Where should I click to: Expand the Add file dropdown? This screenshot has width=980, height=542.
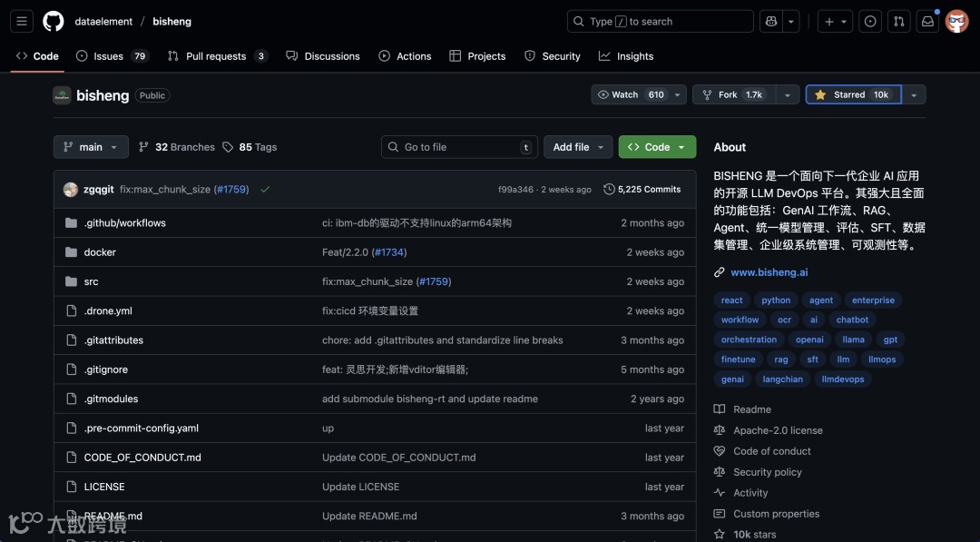point(578,147)
